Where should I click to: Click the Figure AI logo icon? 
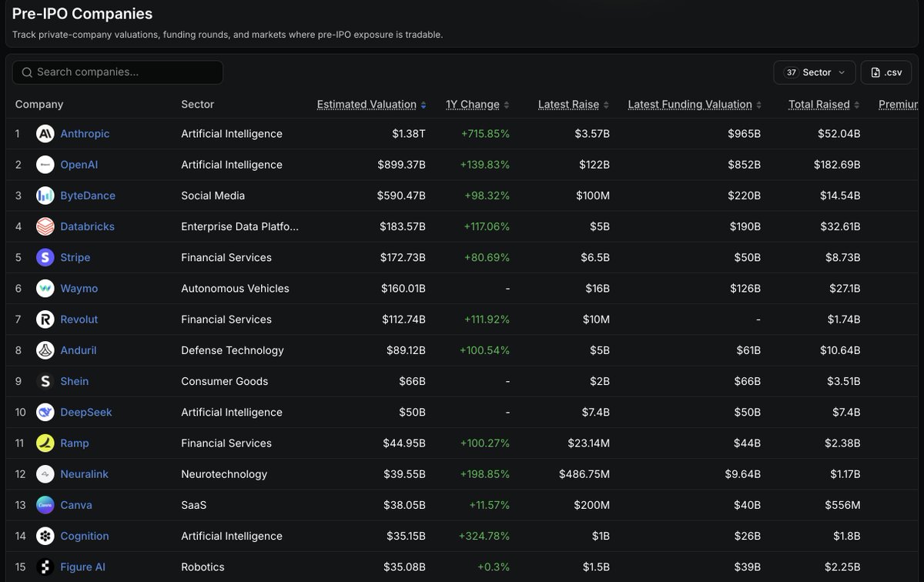(x=45, y=567)
